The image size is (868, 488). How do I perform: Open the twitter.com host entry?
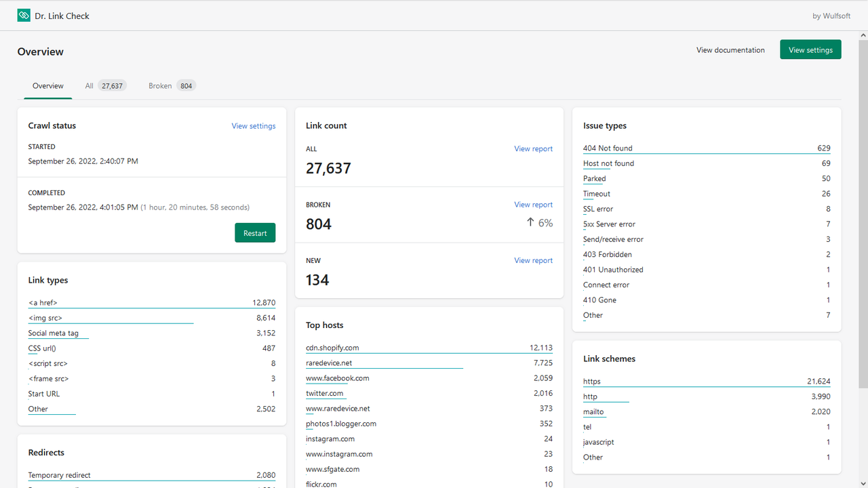pos(325,393)
